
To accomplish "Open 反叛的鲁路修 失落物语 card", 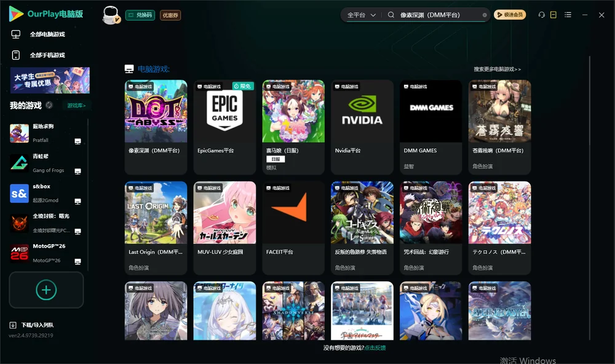I will 362,228.
